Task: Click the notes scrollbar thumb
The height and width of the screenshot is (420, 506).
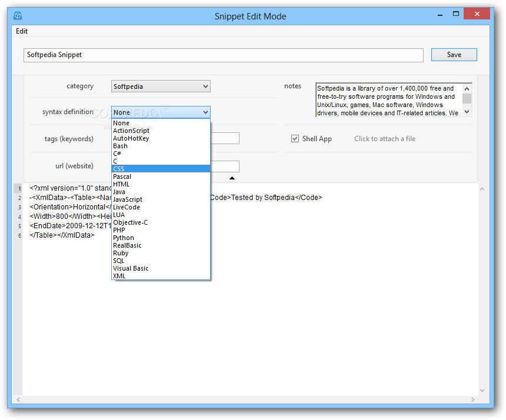Action: 467,98
